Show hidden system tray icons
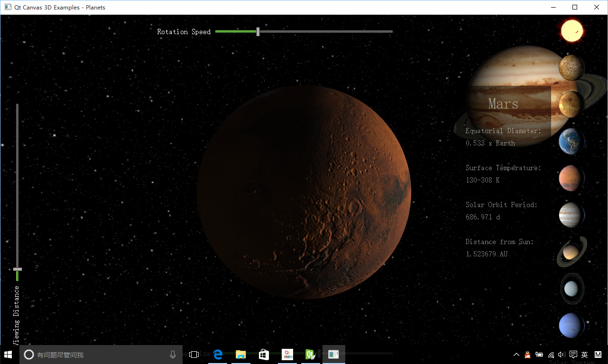 click(516, 355)
